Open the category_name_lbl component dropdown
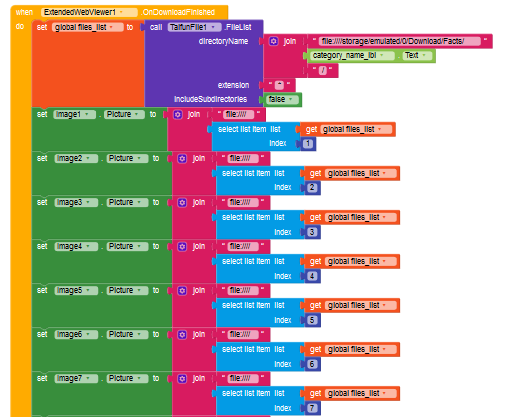 pyautogui.click(x=352, y=55)
